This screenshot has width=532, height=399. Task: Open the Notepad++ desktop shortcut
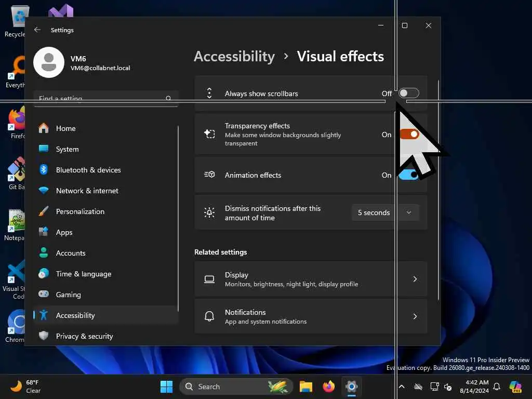click(x=14, y=224)
